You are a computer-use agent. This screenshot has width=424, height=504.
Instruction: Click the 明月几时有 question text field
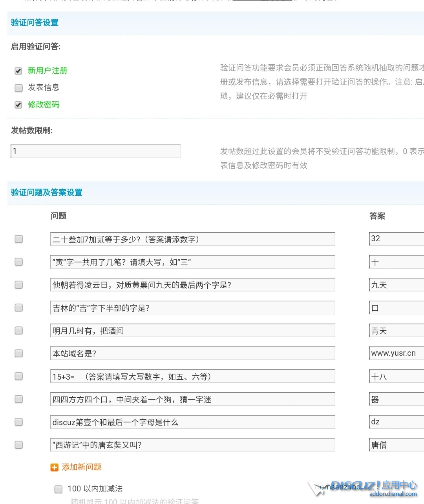[192, 331]
